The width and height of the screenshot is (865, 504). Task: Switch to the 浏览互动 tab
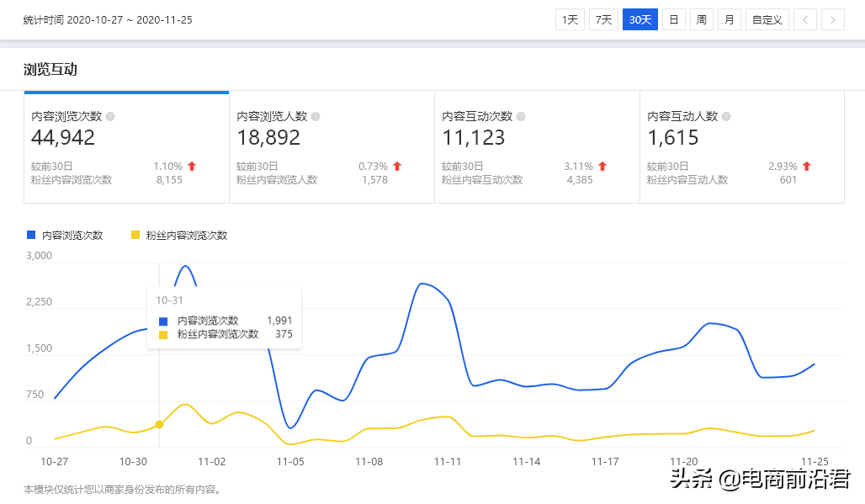click(x=50, y=70)
